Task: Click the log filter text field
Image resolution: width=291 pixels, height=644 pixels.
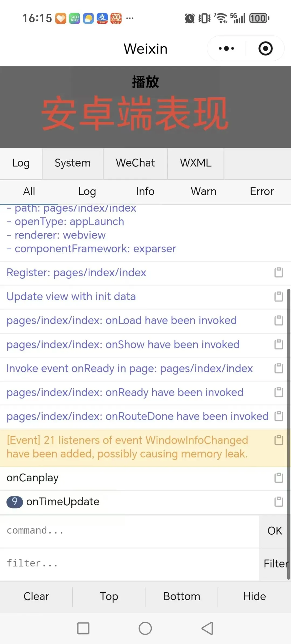Action: click(x=129, y=563)
